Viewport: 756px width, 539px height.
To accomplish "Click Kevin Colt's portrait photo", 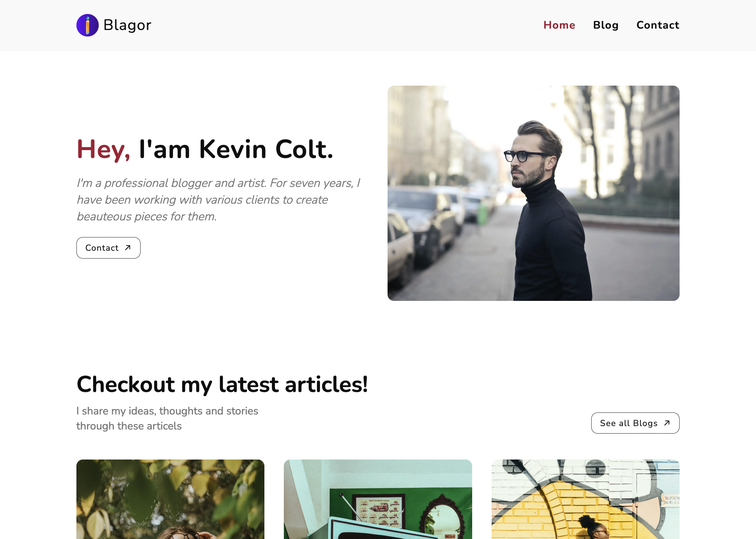I will point(534,193).
